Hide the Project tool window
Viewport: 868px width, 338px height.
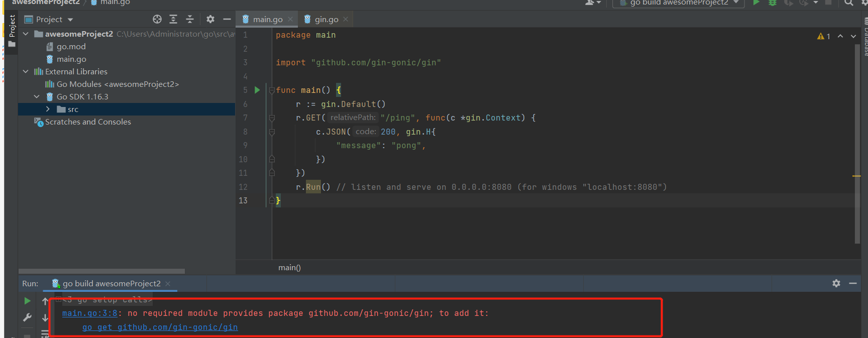pos(227,19)
